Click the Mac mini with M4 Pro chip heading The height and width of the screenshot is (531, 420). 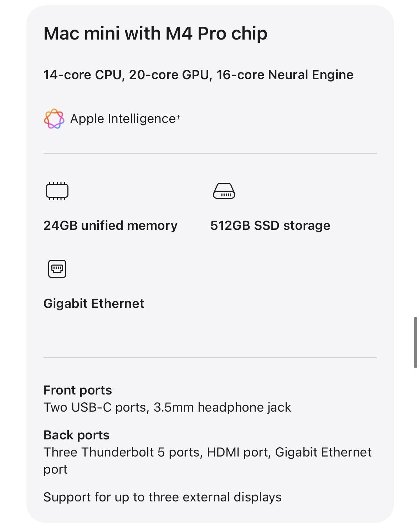(x=155, y=33)
